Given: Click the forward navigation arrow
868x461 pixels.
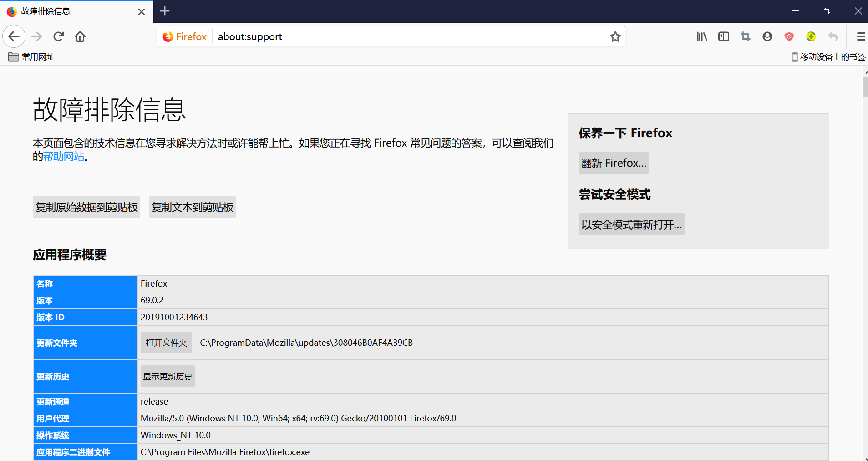Looking at the screenshot, I should click(36, 36).
